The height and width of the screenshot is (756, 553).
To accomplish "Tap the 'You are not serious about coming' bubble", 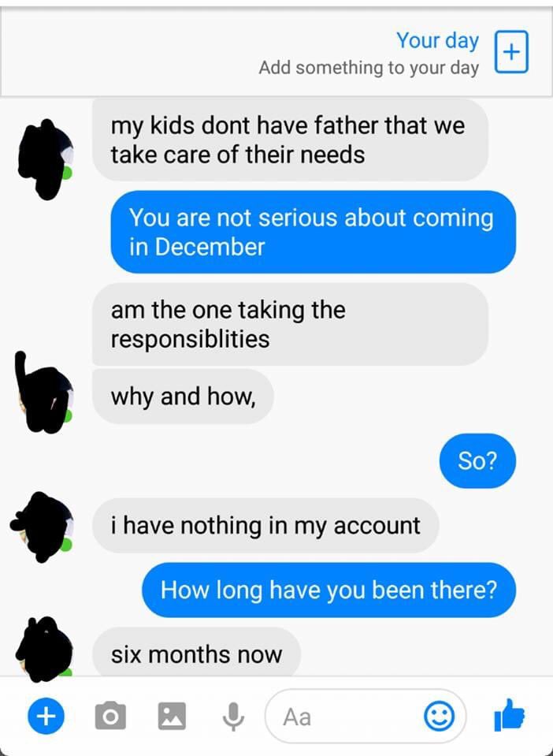I will click(313, 232).
